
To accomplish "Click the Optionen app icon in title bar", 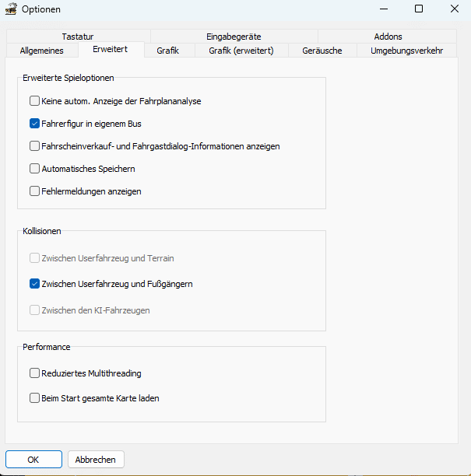I will point(11,9).
